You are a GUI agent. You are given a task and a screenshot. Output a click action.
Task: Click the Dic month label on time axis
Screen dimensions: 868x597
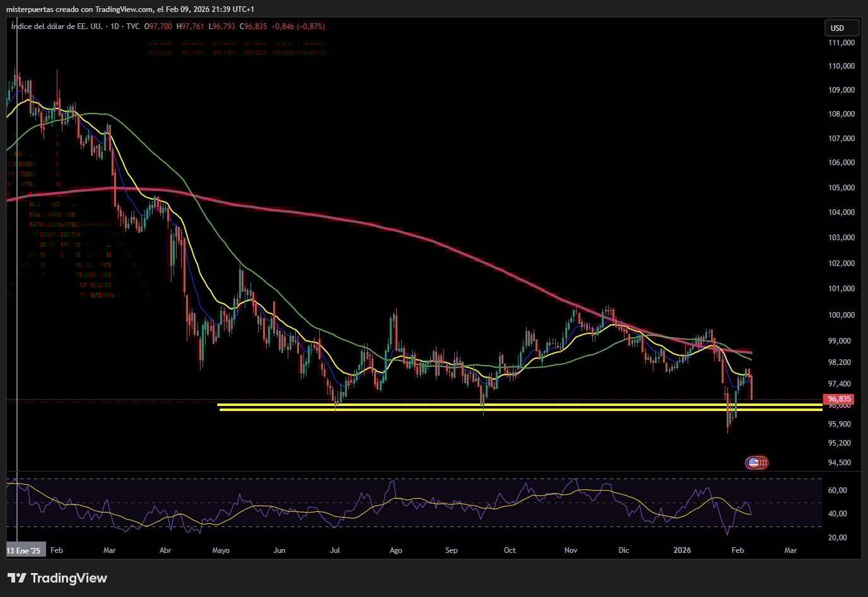tap(624, 550)
